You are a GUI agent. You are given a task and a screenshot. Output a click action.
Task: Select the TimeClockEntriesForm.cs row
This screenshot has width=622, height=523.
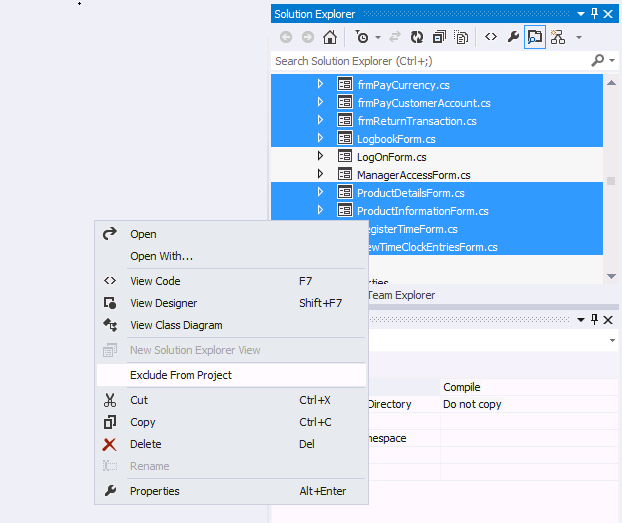(x=486, y=247)
